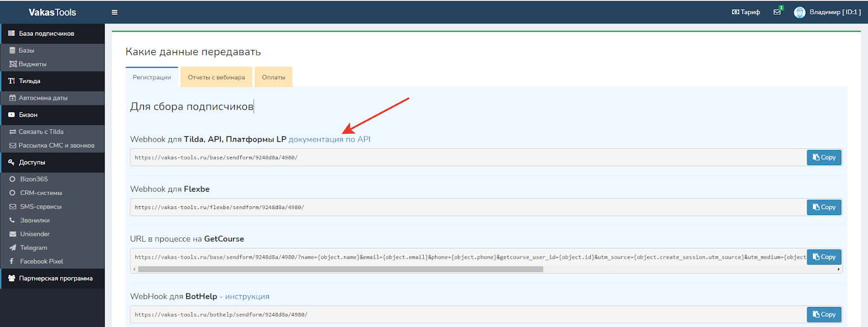Open Unisender in the sidebar
Image resolution: width=868 pixels, height=327 pixels.
point(35,234)
